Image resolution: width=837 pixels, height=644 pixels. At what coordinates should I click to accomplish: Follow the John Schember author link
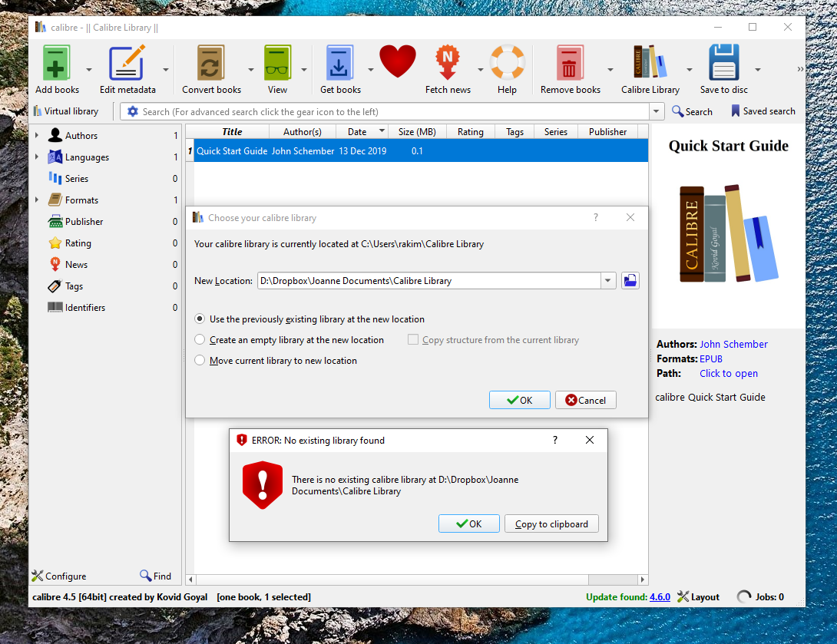tap(733, 344)
